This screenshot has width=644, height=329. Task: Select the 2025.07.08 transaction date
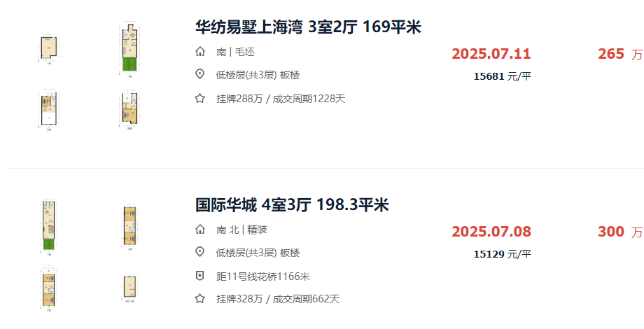491,232
